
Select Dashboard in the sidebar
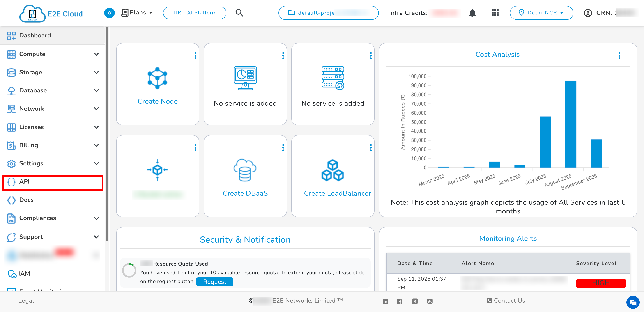coord(35,35)
